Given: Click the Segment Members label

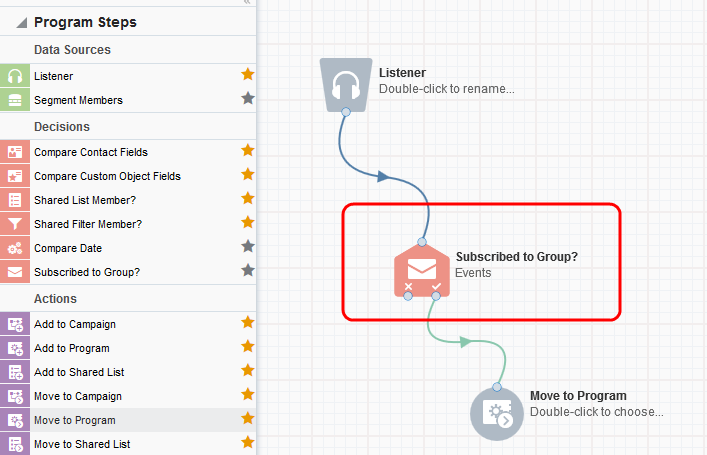Looking at the screenshot, I should pyautogui.click(x=78, y=100).
